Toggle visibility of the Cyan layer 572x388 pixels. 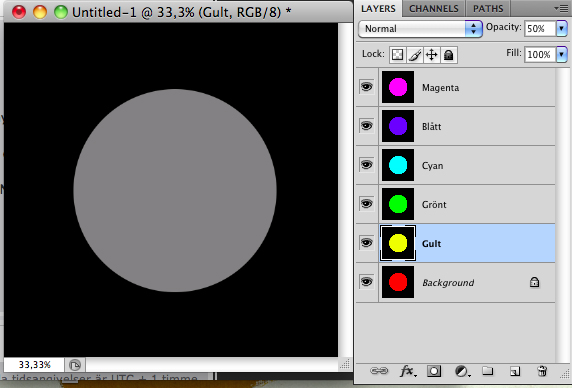367,165
